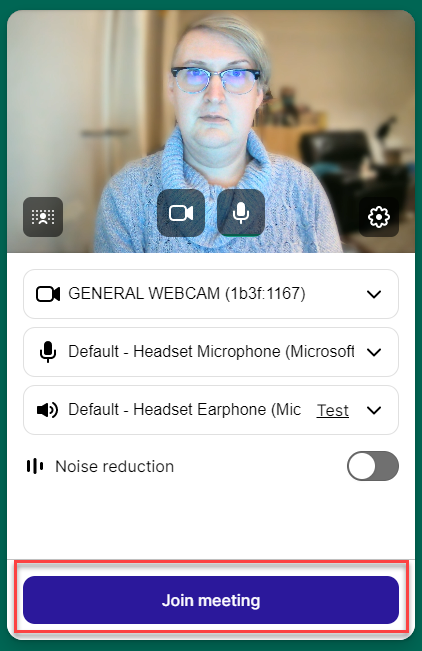Select the GENERAL WEBCAM (1b3f:1167) text
The image size is (422, 651).
click(187, 294)
